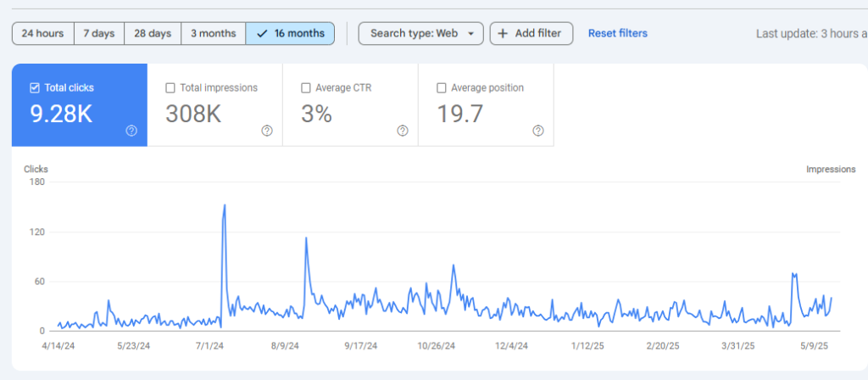The height and width of the screenshot is (380, 868).
Task: Check the Average CTR checkbox
Action: 305,87
